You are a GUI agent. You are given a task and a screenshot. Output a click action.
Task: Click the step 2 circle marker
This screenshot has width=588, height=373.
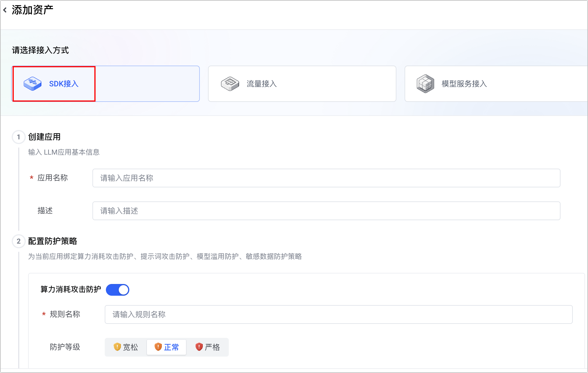(x=18, y=241)
